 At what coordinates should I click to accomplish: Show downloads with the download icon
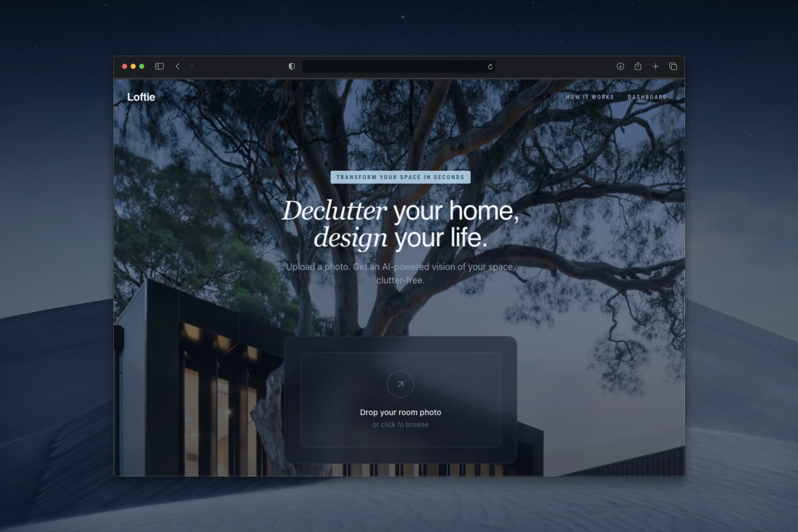[620, 66]
